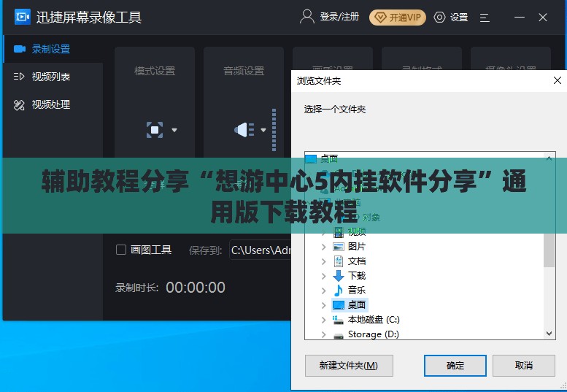Click the 文档 folder icon
The image size is (567, 392).
tap(339, 261)
